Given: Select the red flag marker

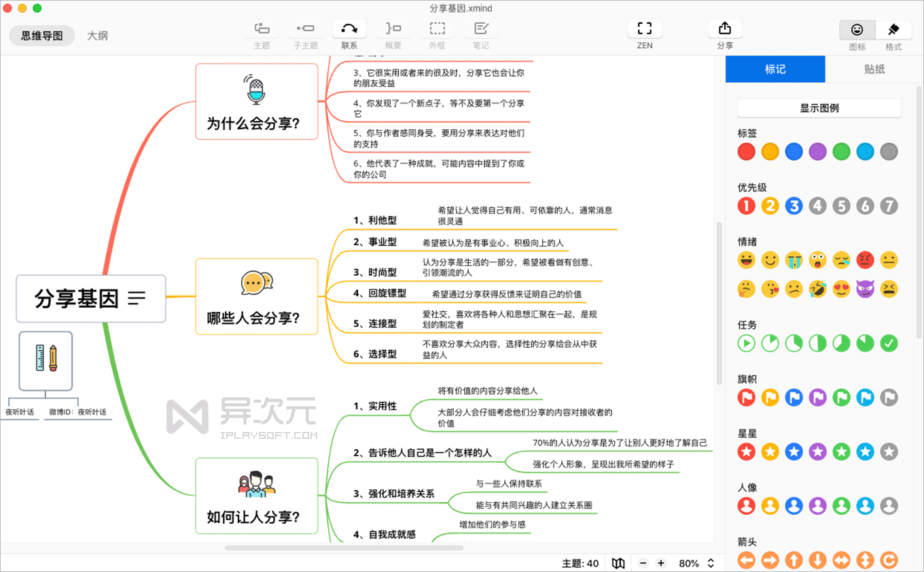Looking at the screenshot, I should (746, 397).
